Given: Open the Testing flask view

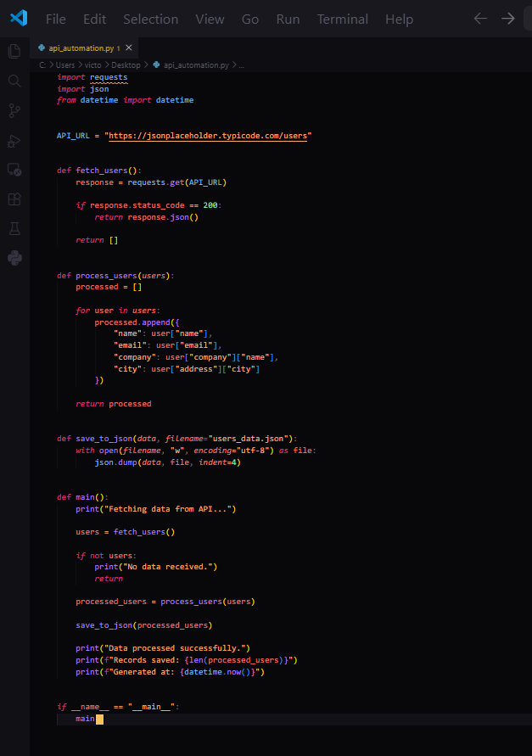Looking at the screenshot, I should pyautogui.click(x=14, y=228).
